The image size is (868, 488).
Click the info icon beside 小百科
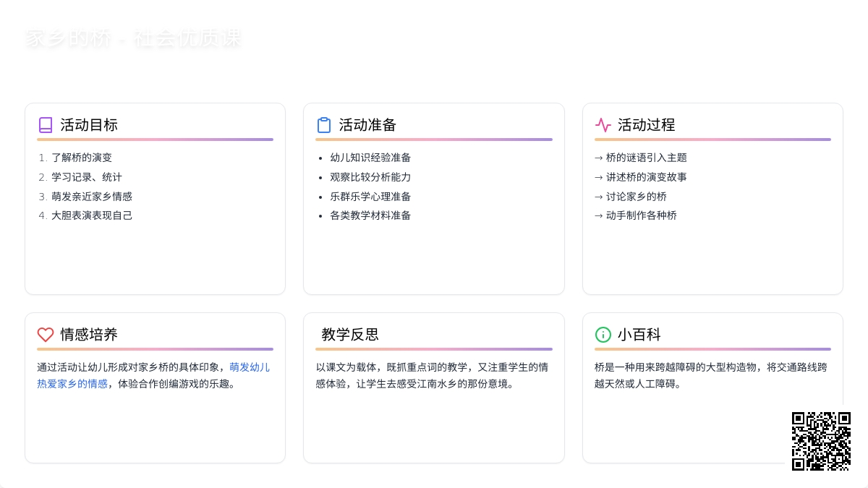(603, 335)
